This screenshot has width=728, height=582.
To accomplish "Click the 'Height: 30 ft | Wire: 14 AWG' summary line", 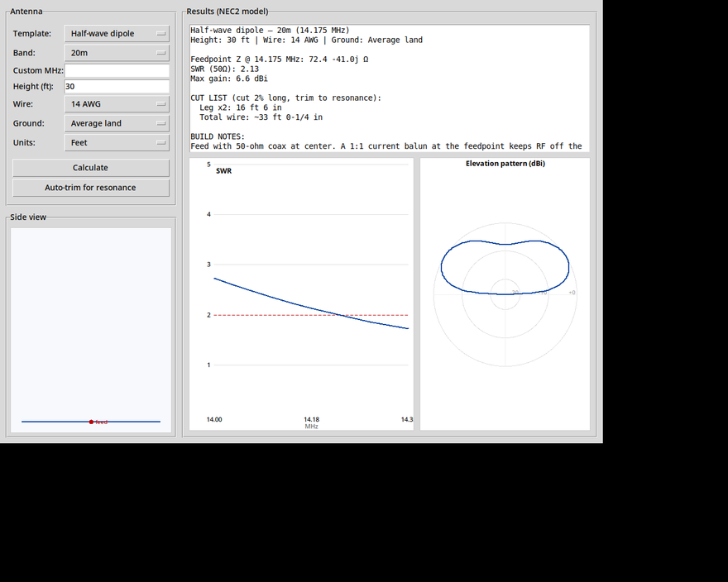I will 306,40.
